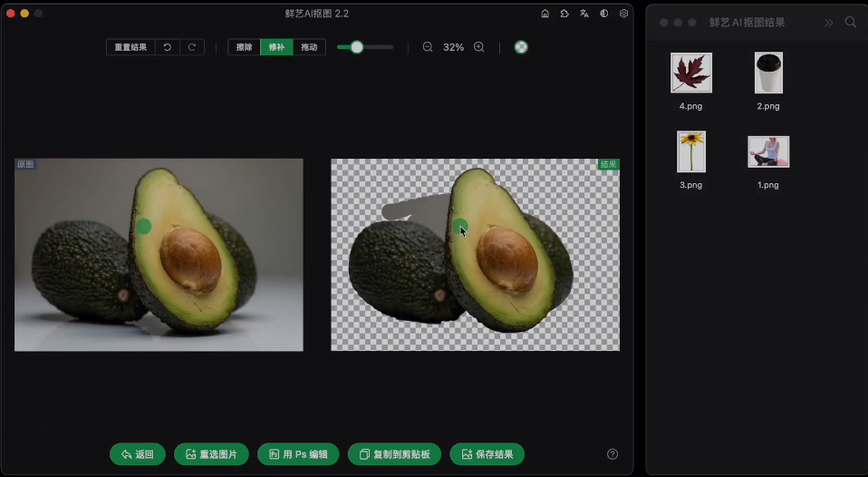Click the zoom out magnifier icon
The width and height of the screenshot is (868, 477).
click(428, 47)
